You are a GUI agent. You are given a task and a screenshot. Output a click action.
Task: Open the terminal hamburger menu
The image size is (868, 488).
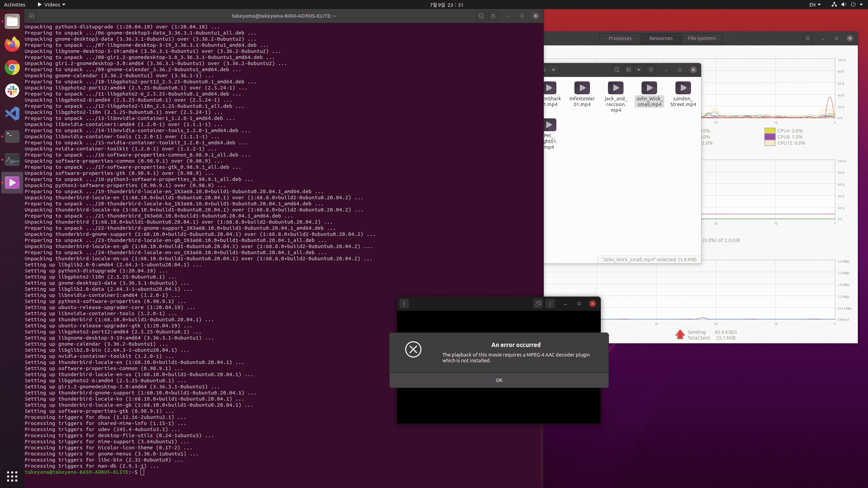coord(493,16)
